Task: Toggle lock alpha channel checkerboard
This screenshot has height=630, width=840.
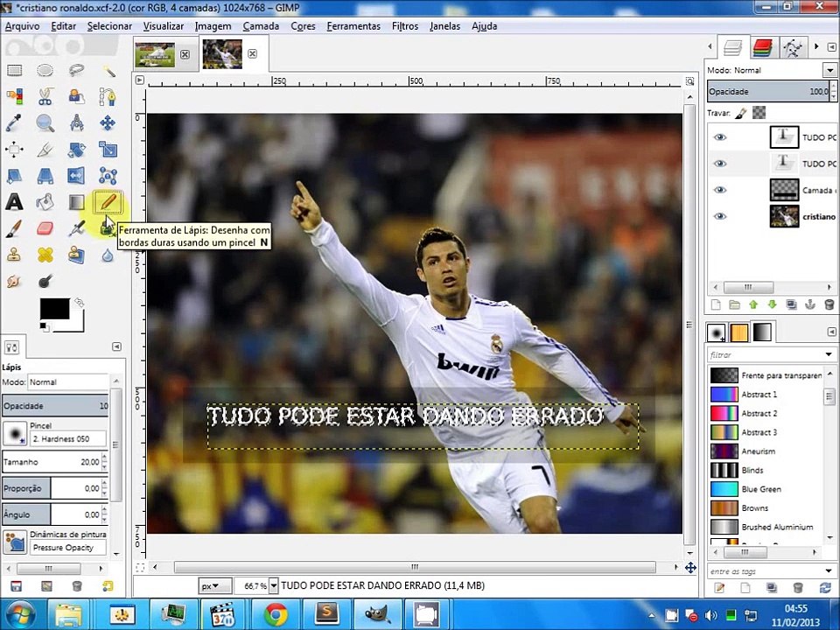Action: (x=759, y=113)
